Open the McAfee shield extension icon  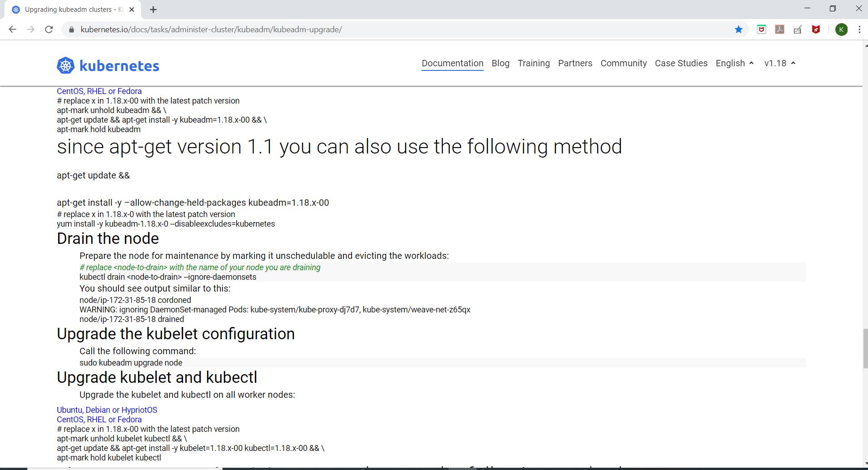pos(816,30)
